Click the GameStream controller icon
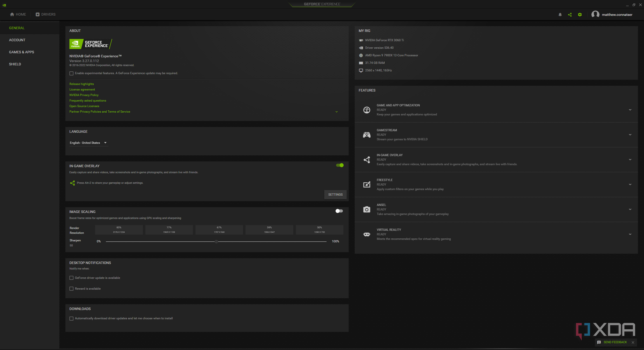This screenshot has height=350, width=644. tap(367, 135)
